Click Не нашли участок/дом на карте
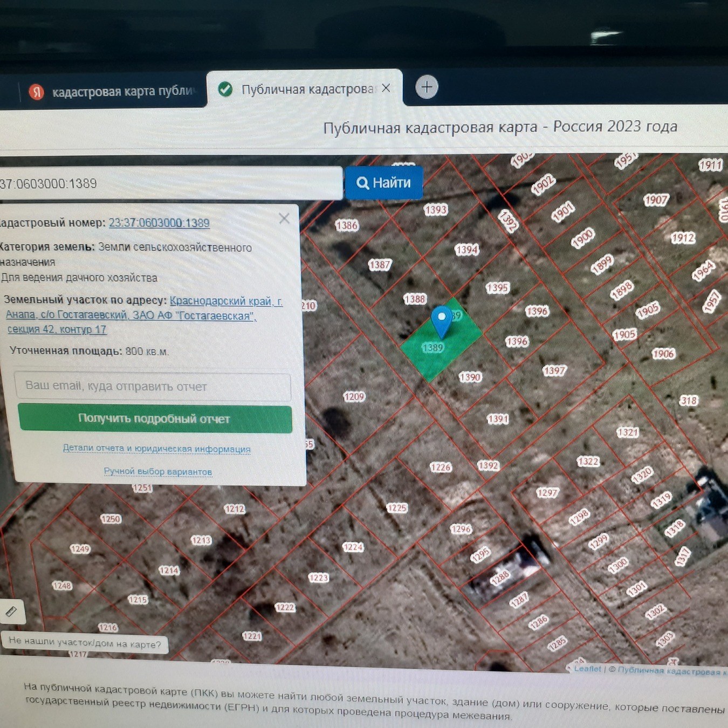The width and height of the screenshot is (728, 728). pyautogui.click(x=85, y=642)
